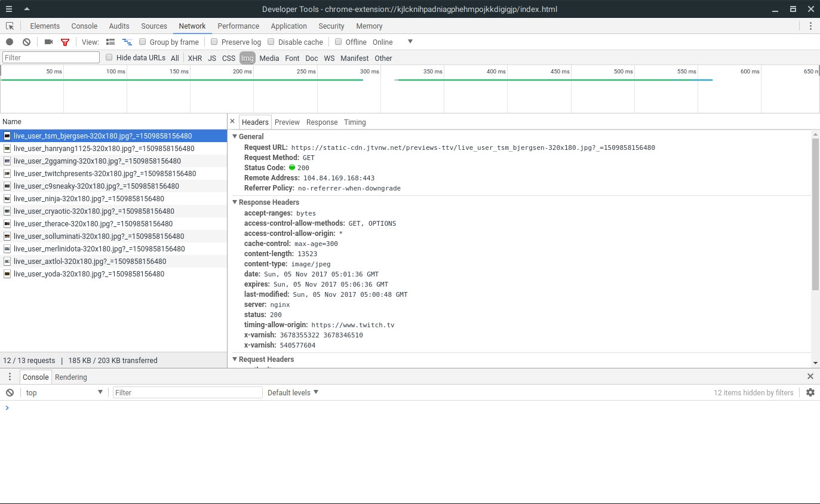Enable Hide data URLs
This screenshot has height=504, width=820.
(109, 58)
